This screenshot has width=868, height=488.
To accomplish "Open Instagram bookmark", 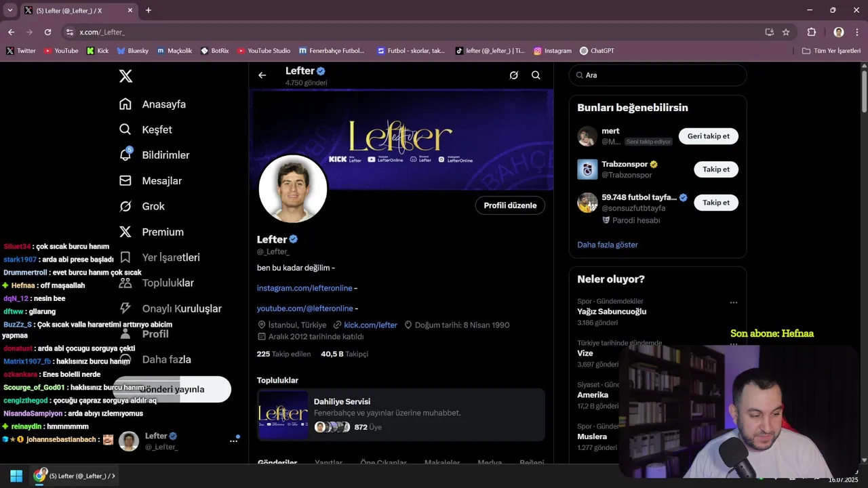I will pos(553,51).
